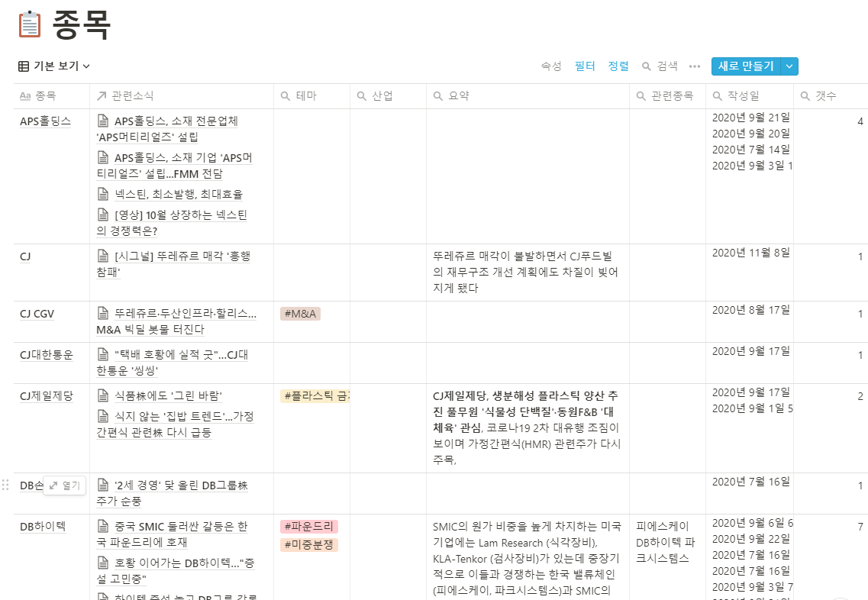Open the 정렬 sort menu
868x600 pixels.
(x=618, y=66)
